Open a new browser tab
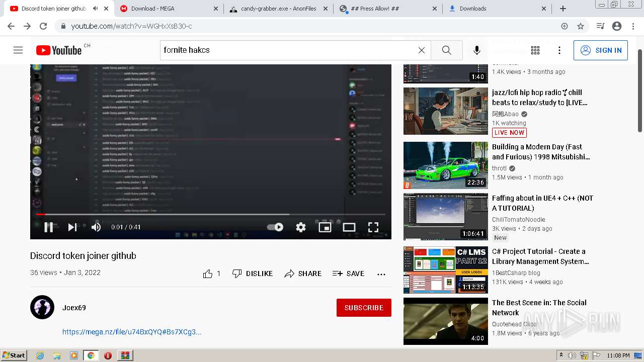Viewport: 644px width, 362px height. [563, 9]
